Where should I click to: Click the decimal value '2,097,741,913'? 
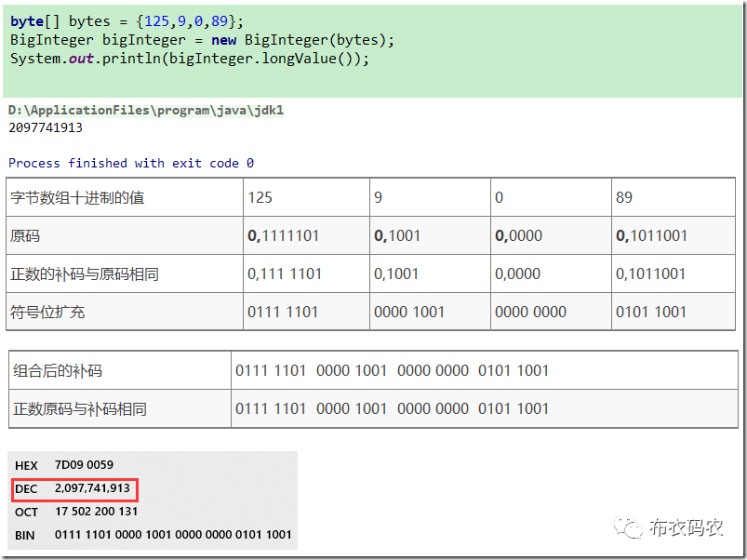pos(92,488)
